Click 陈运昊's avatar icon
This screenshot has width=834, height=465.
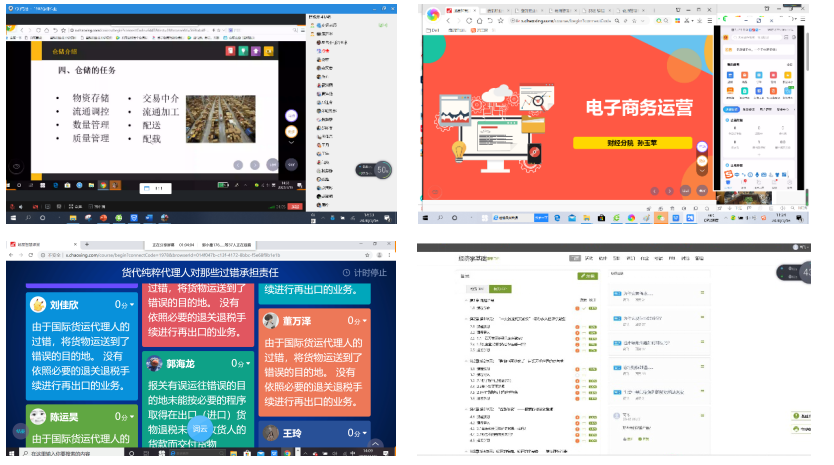pyautogui.click(x=37, y=417)
